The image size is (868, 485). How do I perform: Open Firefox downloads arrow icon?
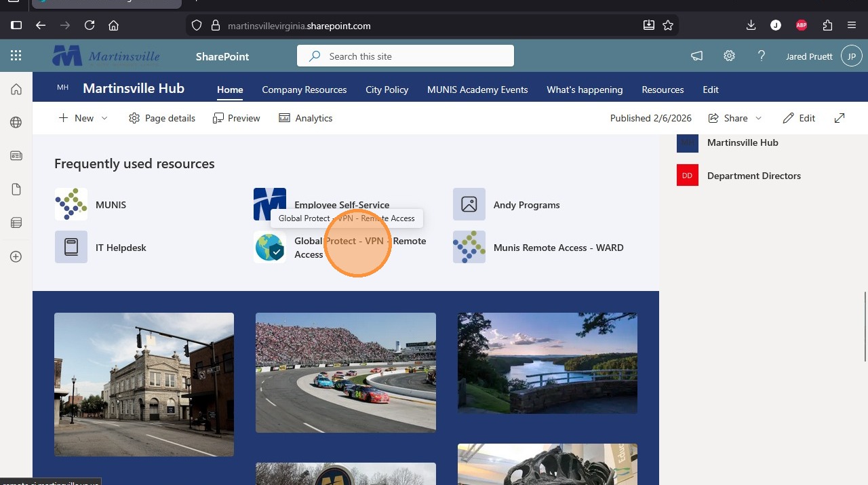point(751,26)
